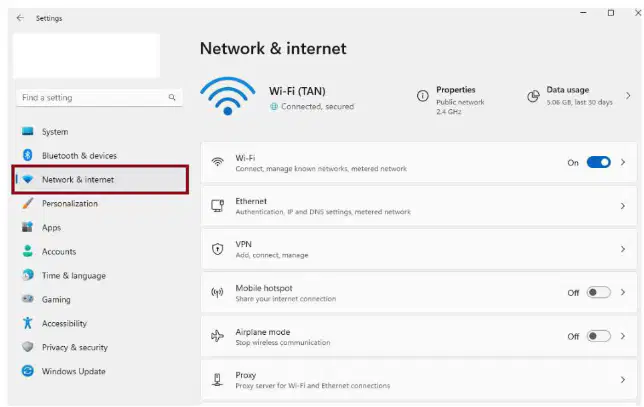This screenshot has width=644, height=407.
Task: Click the Mobile hotspot antenna icon
Action: click(x=217, y=292)
